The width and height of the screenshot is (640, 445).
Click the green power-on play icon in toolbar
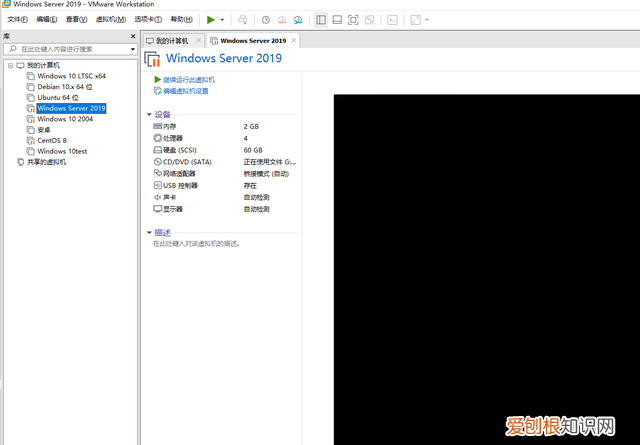coord(211,20)
